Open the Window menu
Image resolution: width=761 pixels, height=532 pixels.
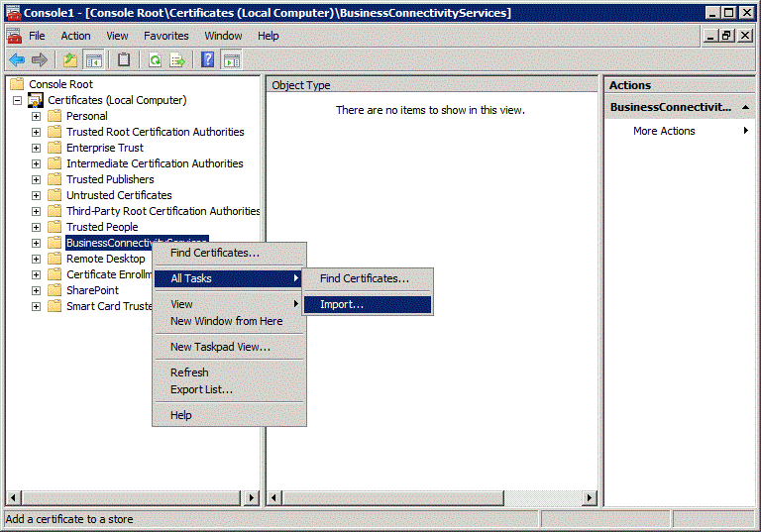click(x=223, y=36)
